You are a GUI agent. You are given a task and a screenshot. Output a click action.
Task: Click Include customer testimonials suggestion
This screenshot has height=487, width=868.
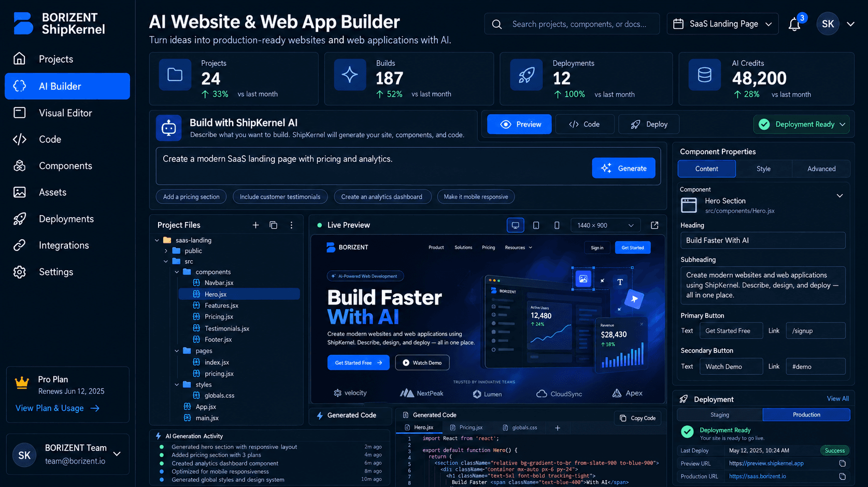280,197
